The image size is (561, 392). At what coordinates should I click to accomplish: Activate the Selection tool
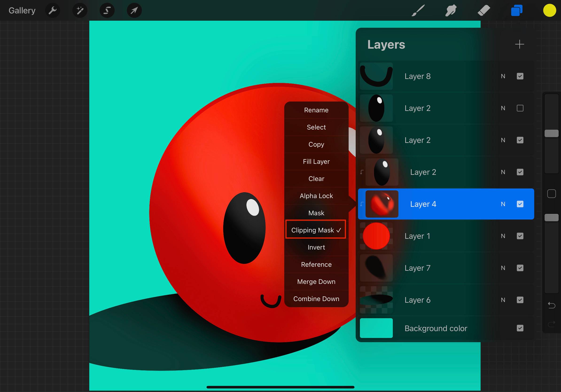(107, 11)
